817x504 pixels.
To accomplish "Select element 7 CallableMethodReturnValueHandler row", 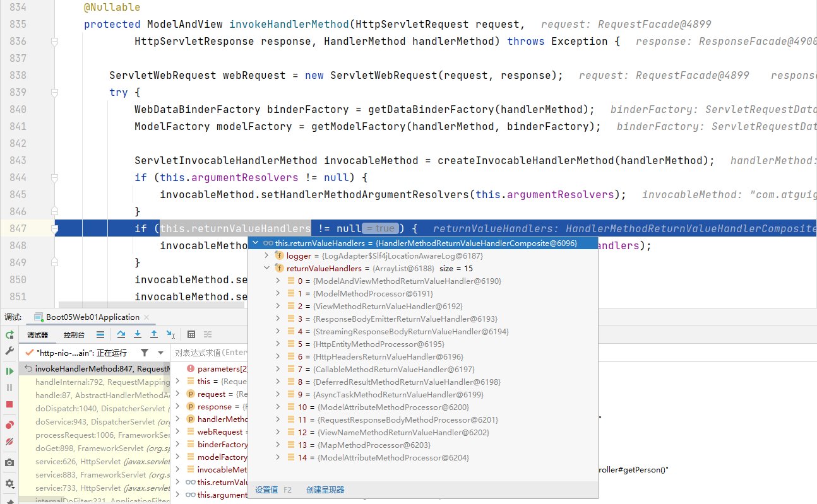I will [423, 369].
